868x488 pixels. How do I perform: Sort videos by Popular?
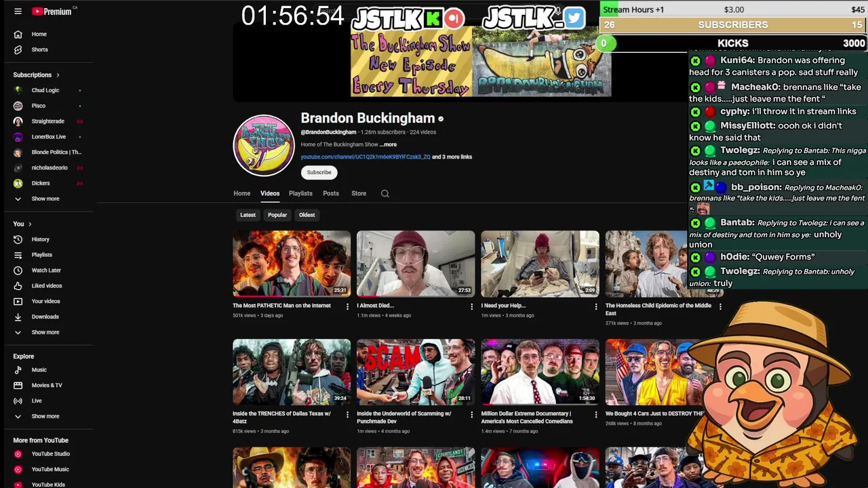click(x=277, y=215)
